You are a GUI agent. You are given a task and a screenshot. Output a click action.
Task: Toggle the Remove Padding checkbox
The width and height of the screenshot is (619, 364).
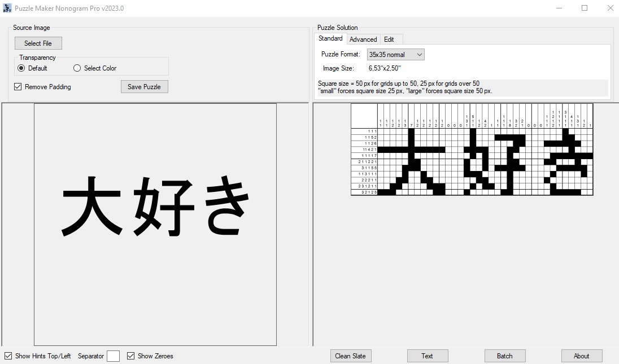point(18,87)
